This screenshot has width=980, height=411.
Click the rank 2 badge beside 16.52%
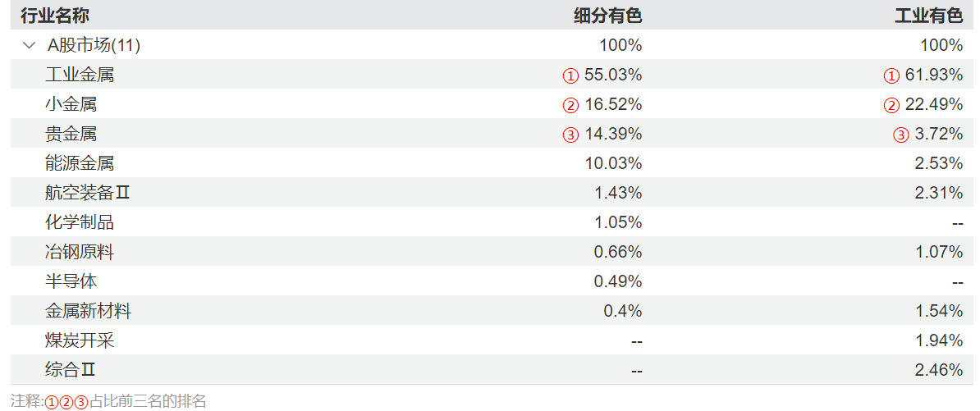(570, 105)
